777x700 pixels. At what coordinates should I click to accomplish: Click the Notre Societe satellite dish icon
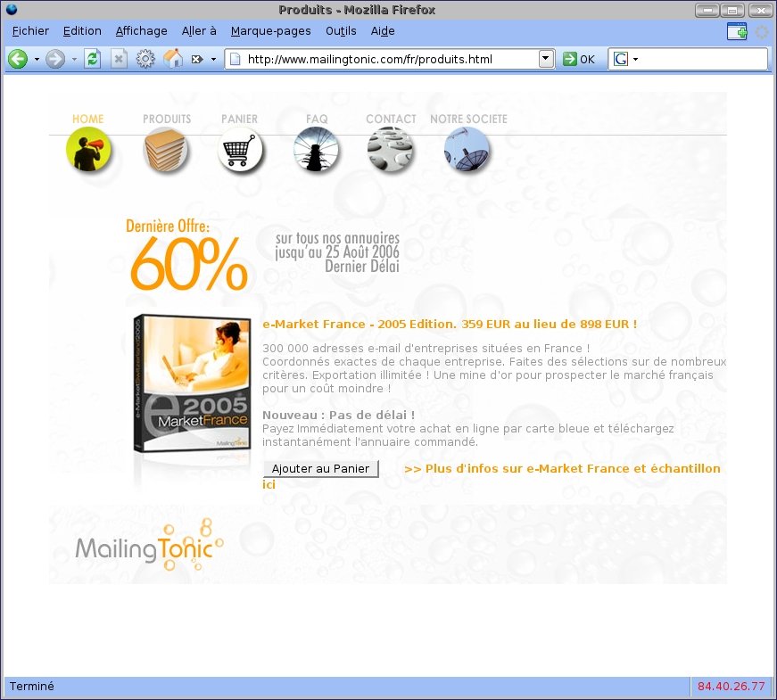coord(467,150)
